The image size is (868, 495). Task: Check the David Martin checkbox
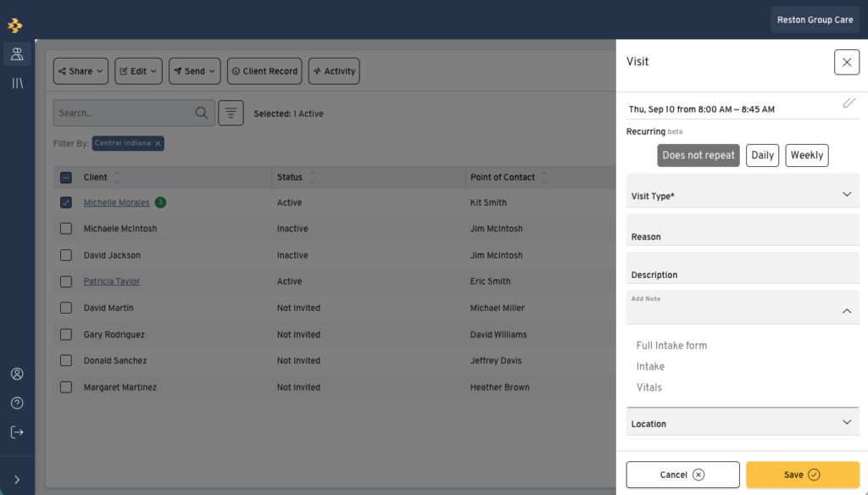[x=66, y=308]
